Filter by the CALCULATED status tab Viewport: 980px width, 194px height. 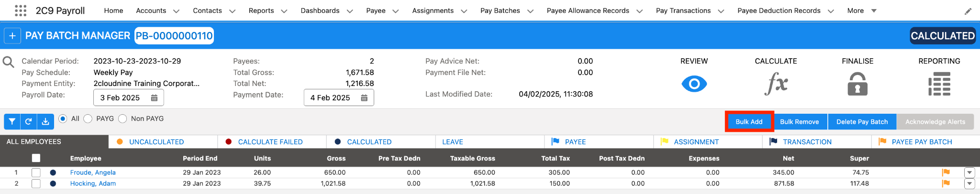381,142
